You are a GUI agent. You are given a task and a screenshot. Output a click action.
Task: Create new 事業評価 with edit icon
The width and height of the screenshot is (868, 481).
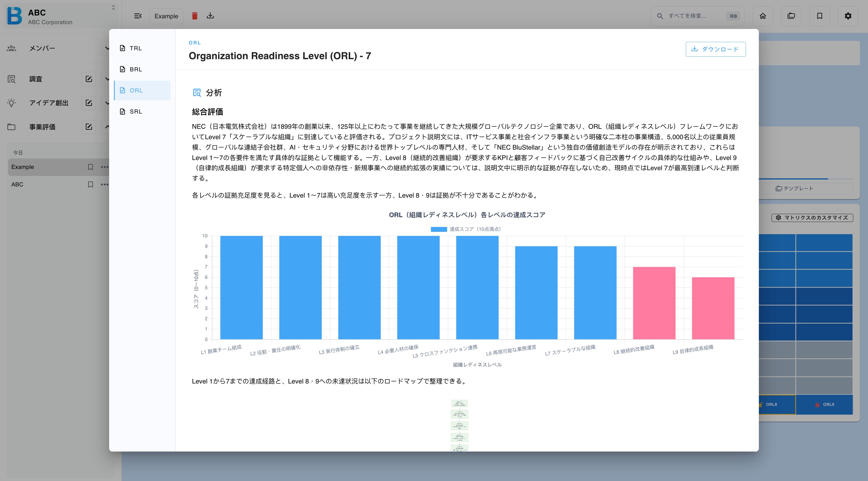coord(89,127)
